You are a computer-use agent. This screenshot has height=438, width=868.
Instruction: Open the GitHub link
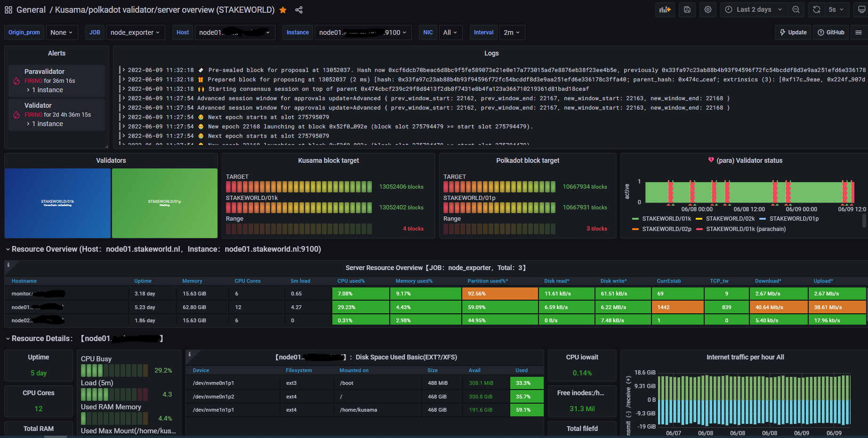coord(831,32)
